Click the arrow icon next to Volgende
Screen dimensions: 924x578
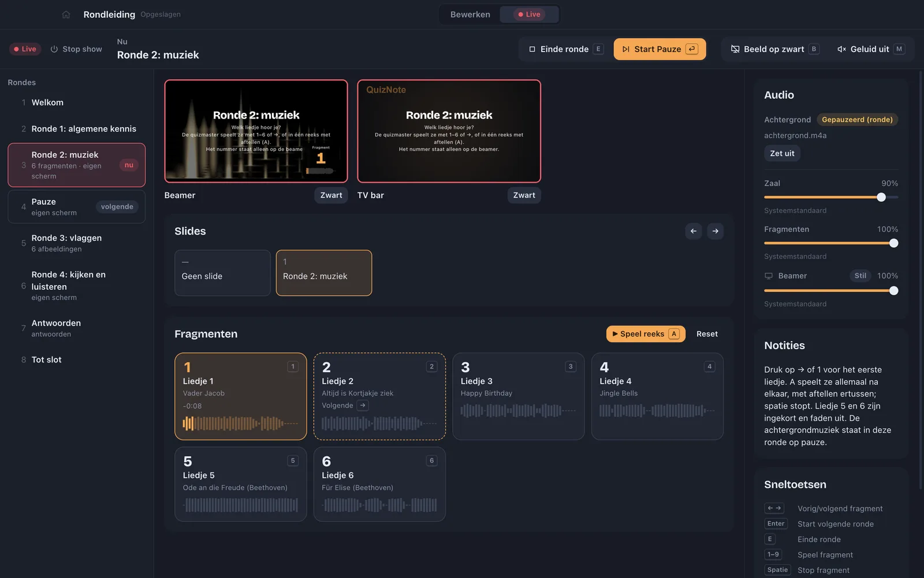coord(363,406)
